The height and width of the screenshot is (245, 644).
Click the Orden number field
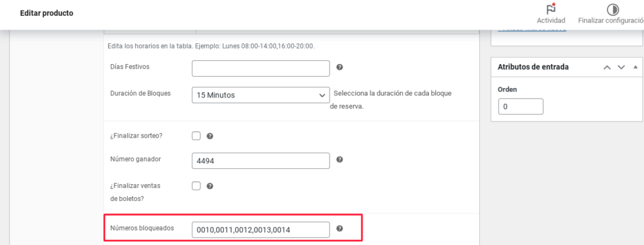521,106
